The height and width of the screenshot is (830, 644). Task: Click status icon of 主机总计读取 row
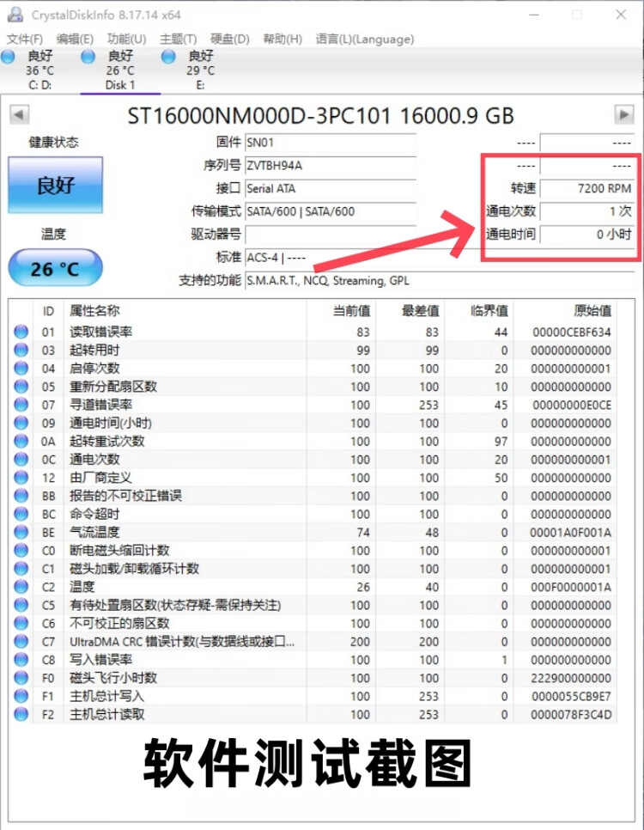(21, 714)
